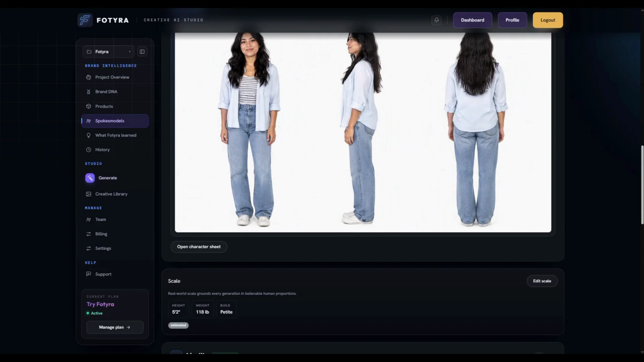This screenshot has width=644, height=362.
Task: Click the HEIGHT 5'2" value card
Action: pyautogui.click(x=178, y=309)
